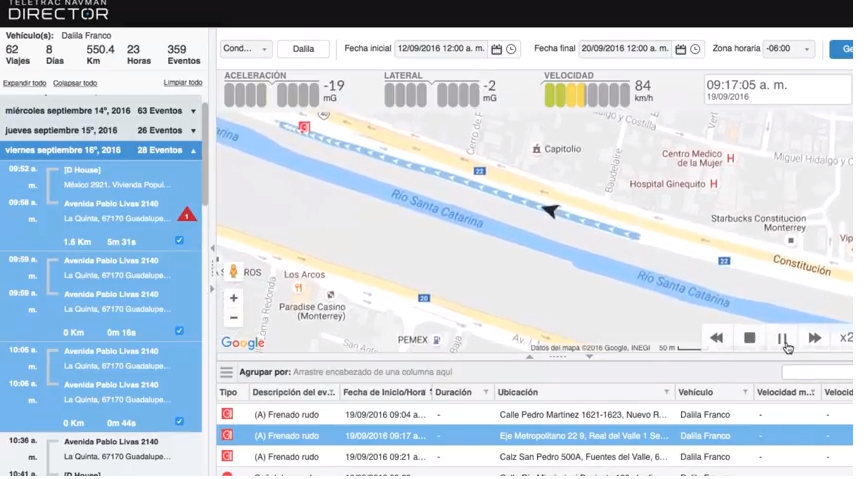Uncheck the 1.6 Km trip checkbox

tap(179, 241)
